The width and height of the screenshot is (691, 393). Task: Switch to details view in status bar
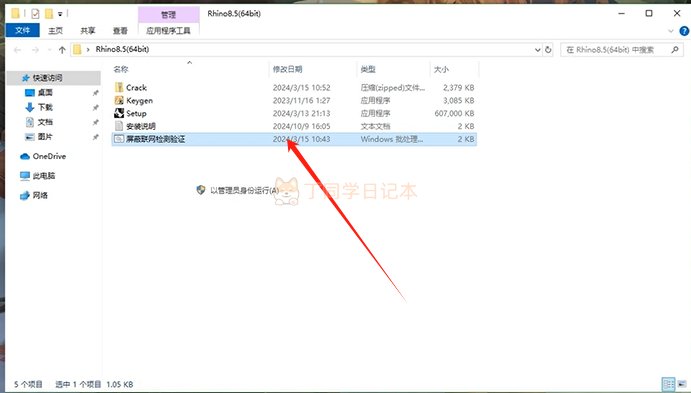pos(669,384)
